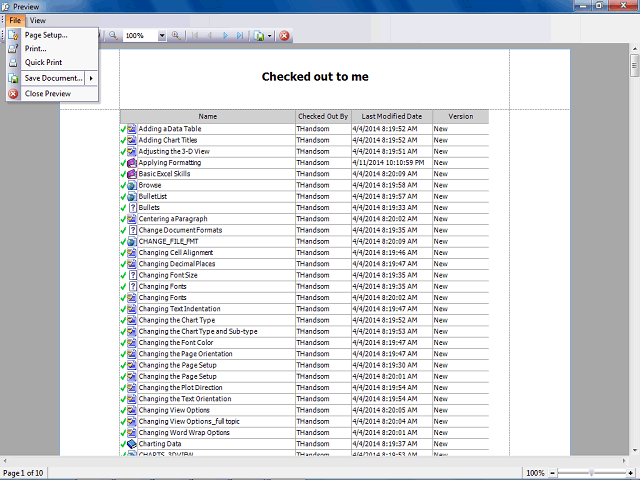Click the Checked Out By column header
The image size is (640, 480).
coord(323,116)
